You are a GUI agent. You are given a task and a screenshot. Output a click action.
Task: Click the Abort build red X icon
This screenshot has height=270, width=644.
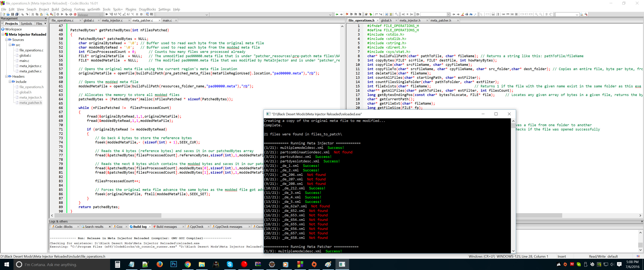[x=75, y=14]
